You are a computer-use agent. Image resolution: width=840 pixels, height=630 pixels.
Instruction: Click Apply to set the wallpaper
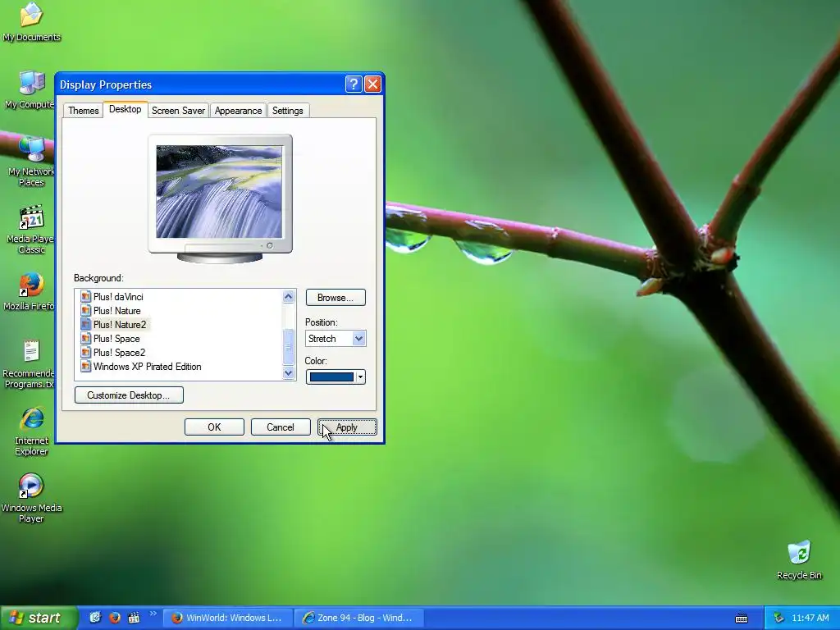347,427
